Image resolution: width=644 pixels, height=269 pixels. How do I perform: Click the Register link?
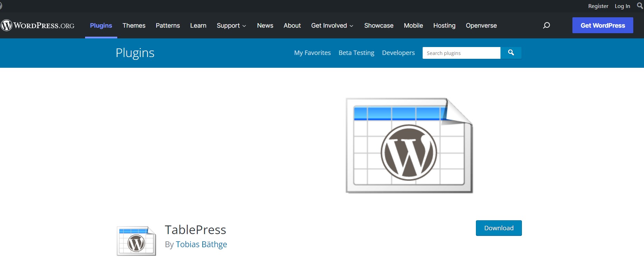click(x=598, y=6)
